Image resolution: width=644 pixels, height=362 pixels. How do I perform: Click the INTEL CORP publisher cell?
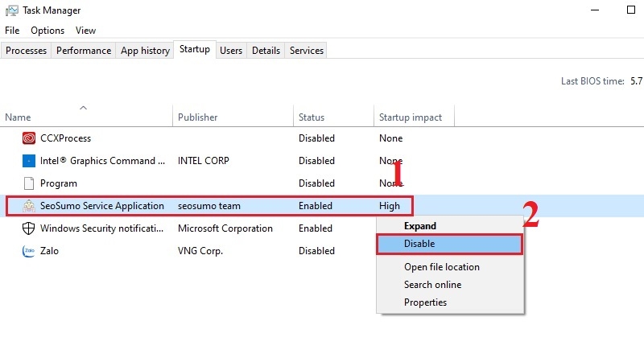tap(204, 161)
